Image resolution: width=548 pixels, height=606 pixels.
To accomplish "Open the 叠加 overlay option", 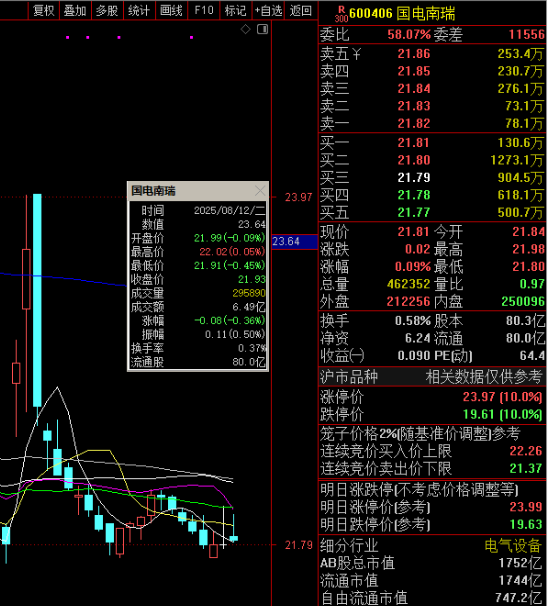I will [75, 10].
